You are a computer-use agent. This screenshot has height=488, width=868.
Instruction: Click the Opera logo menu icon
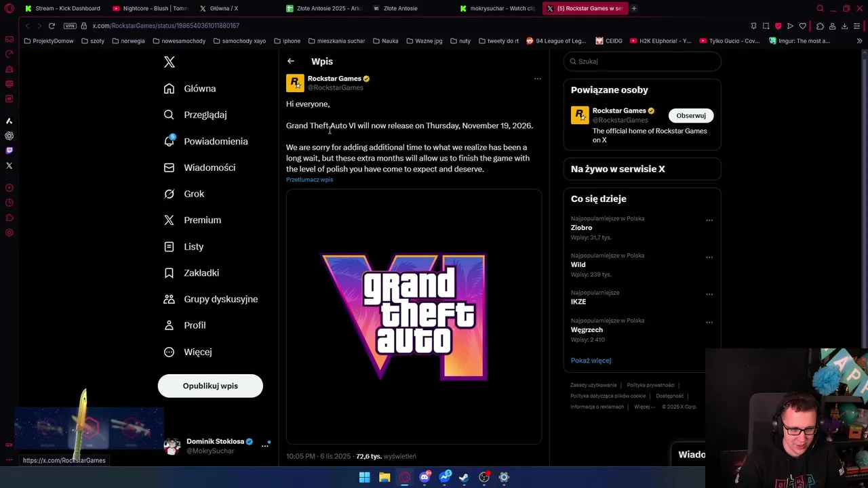click(9, 8)
